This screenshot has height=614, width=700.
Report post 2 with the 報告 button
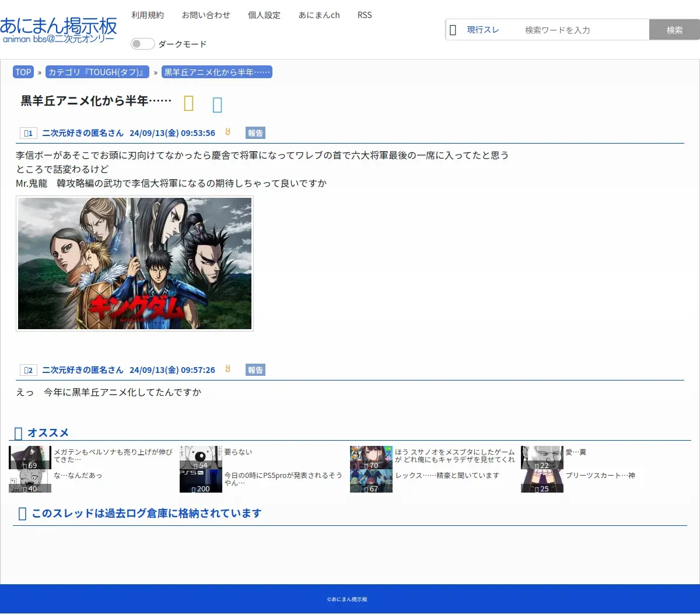[x=256, y=370]
